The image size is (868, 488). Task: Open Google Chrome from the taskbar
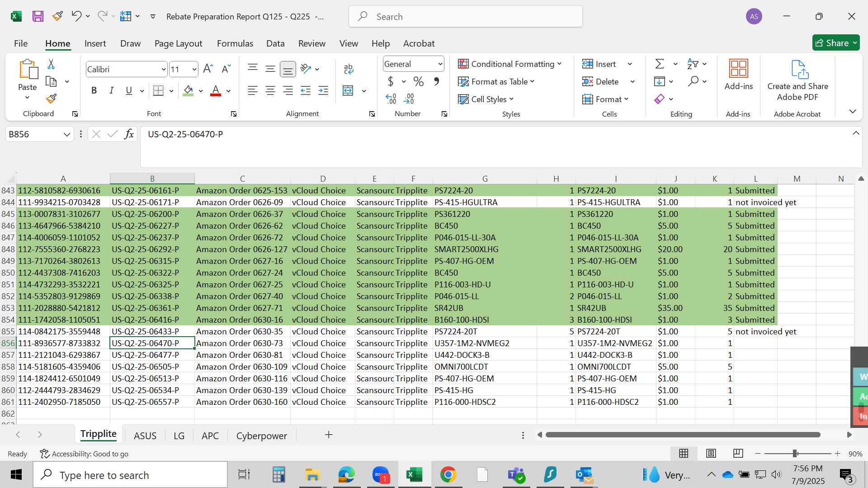[448, 475]
